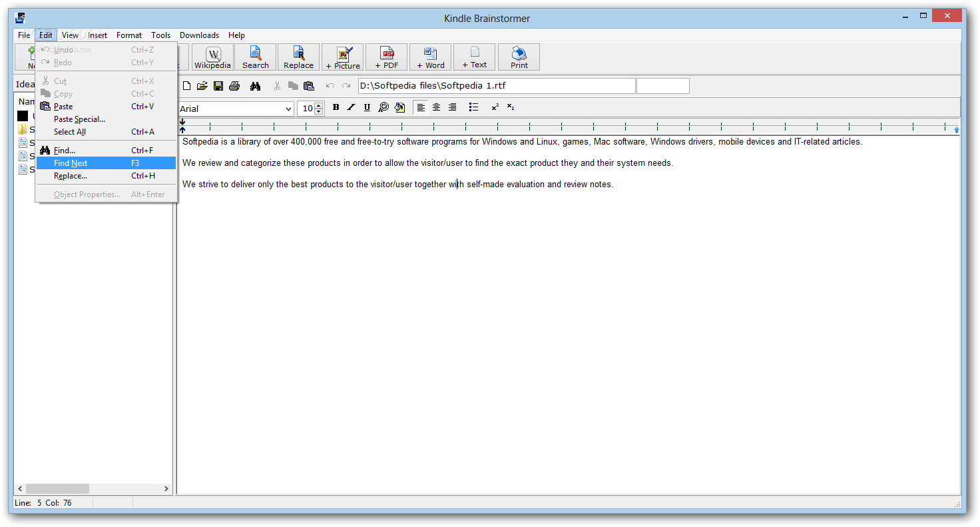Click the open file folder icon

pyautogui.click(x=202, y=86)
